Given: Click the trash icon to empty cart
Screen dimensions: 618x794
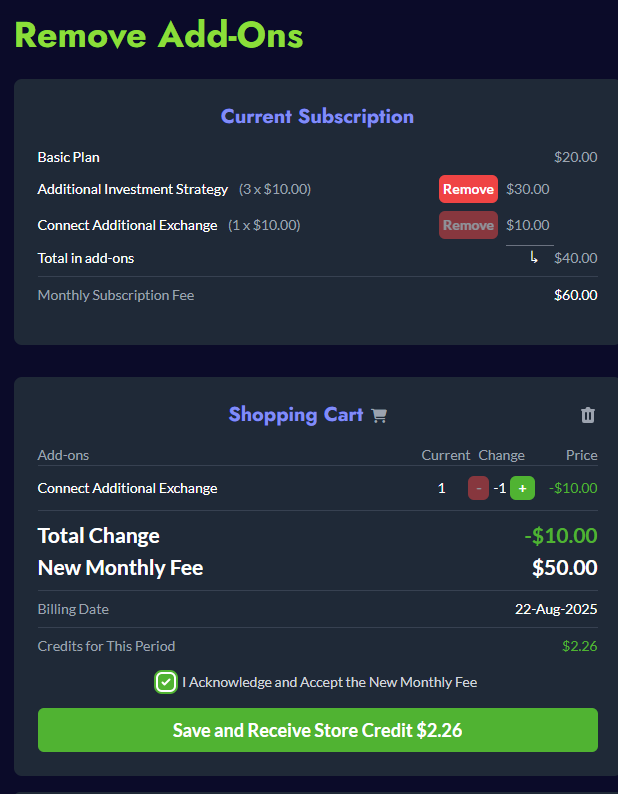Looking at the screenshot, I should (588, 415).
